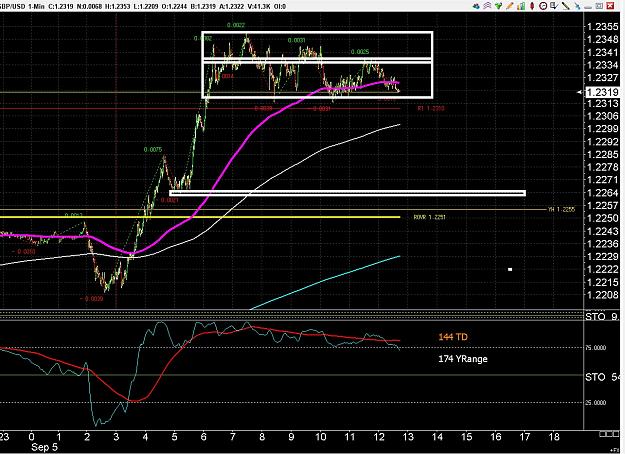Click the 25.0000 stochastic level label
This screenshot has height=454, width=625.
click(x=595, y=403)
